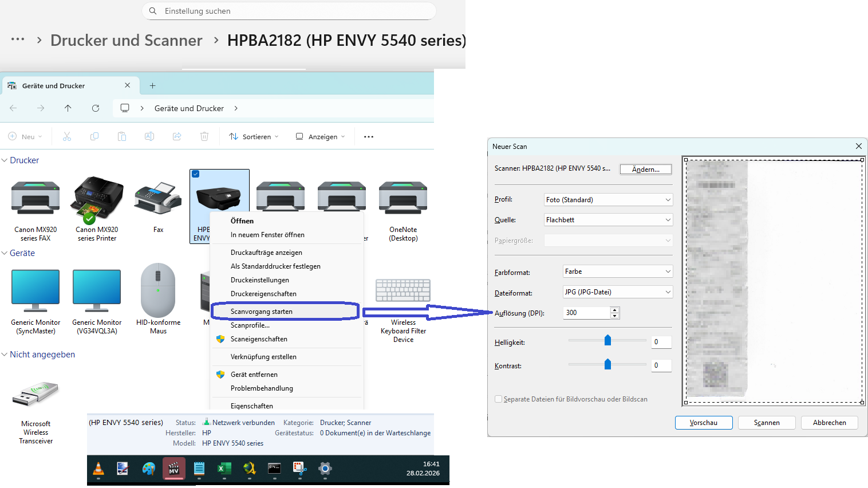The image size is (868, 488).
Task: Go forward in Geräte und Drucker window
Action: (x=41, y=108)
